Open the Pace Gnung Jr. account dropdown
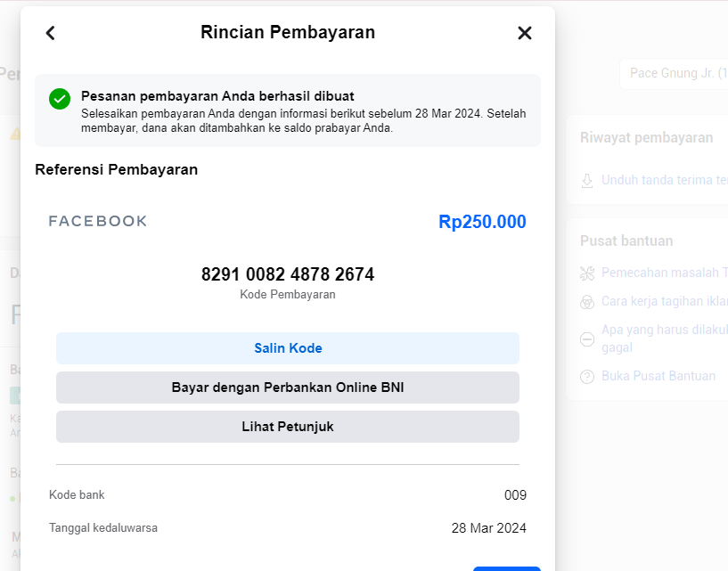The height and width of the screenshot is (571, 728). pyautogui.click(x=673, y=73)
